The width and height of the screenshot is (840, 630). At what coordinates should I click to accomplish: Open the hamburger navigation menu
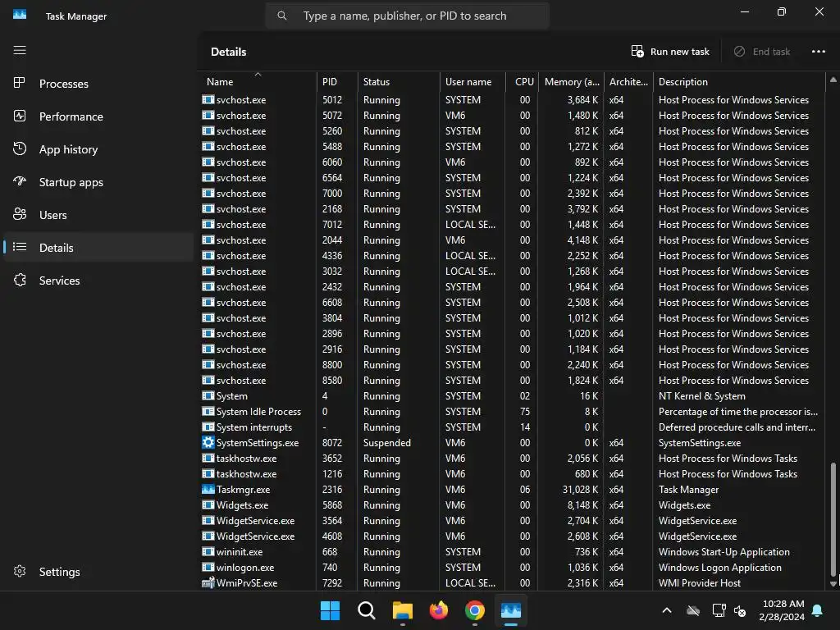[x=20, y=50]
